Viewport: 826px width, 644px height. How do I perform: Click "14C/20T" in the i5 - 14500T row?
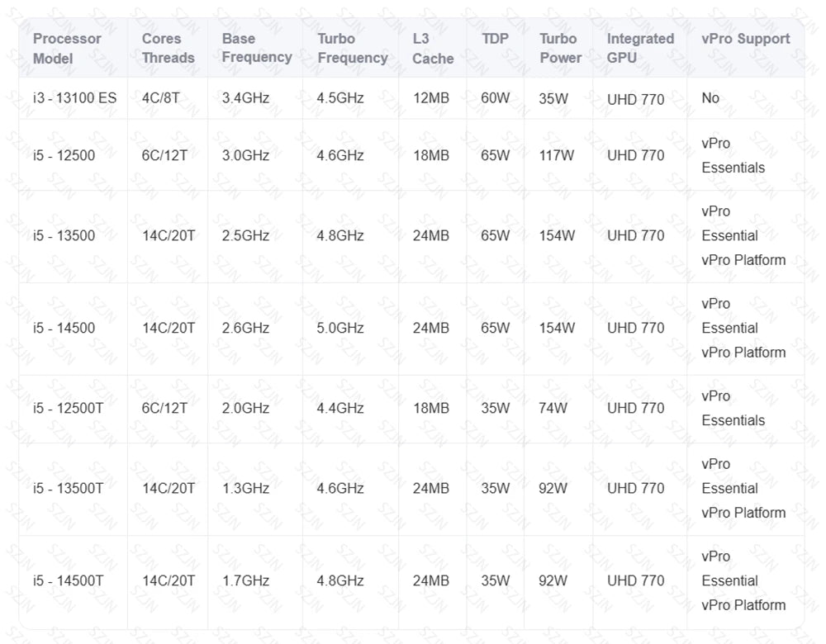pos(169,580)
